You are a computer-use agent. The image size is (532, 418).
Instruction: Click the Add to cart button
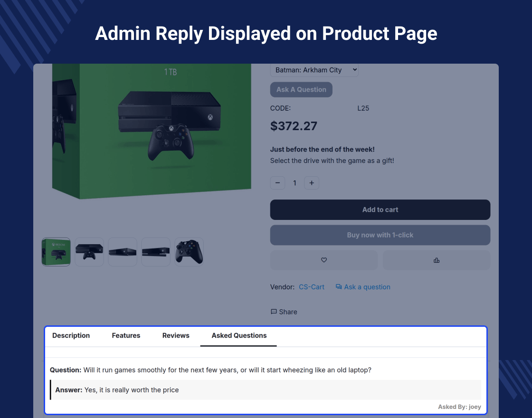380,209
